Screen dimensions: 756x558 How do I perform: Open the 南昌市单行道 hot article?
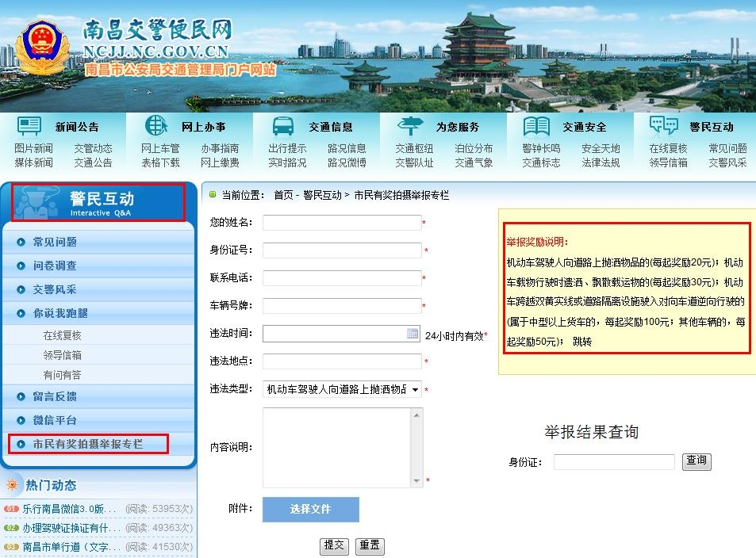point(71,547)
